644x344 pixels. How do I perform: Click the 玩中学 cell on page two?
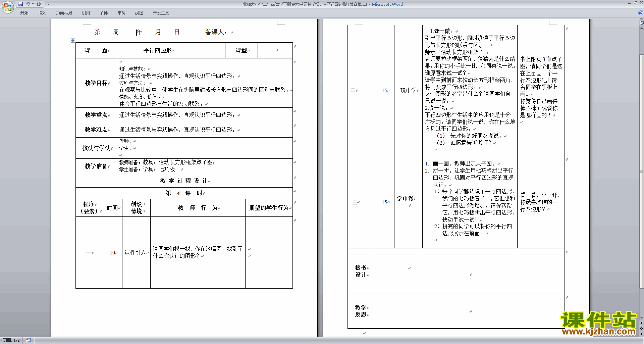pos(408,90)
